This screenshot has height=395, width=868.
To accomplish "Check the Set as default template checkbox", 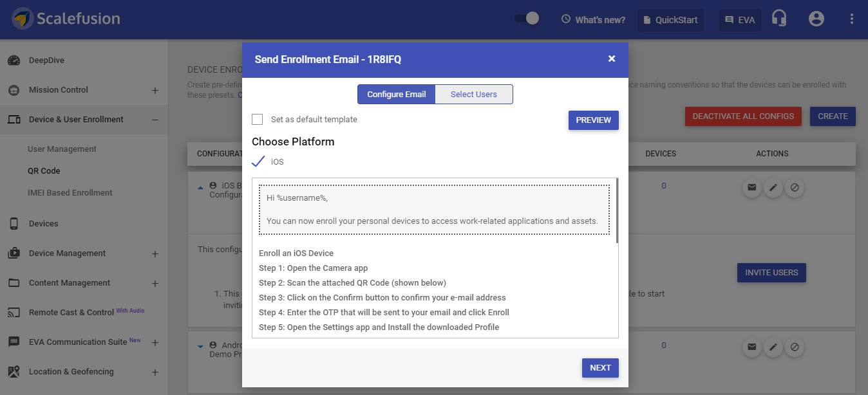I will tap(258, 120).
